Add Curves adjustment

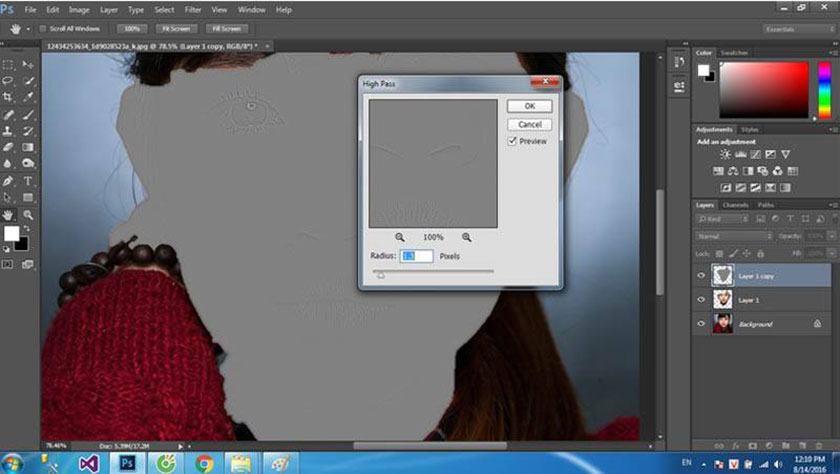(x=755, y=154)
